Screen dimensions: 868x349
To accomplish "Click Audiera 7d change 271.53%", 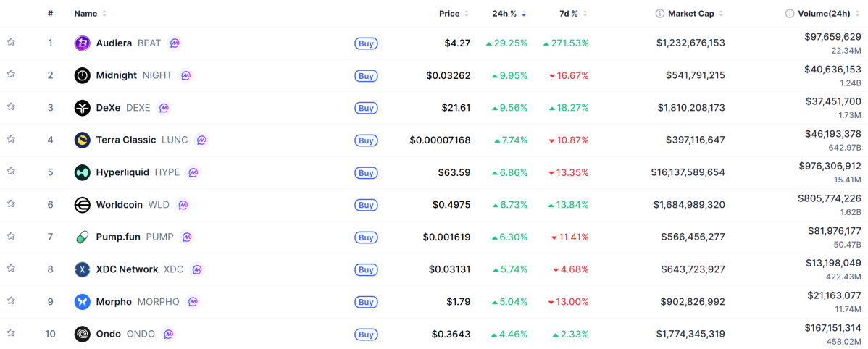I will pyautogui.click(x=566, y=43).
